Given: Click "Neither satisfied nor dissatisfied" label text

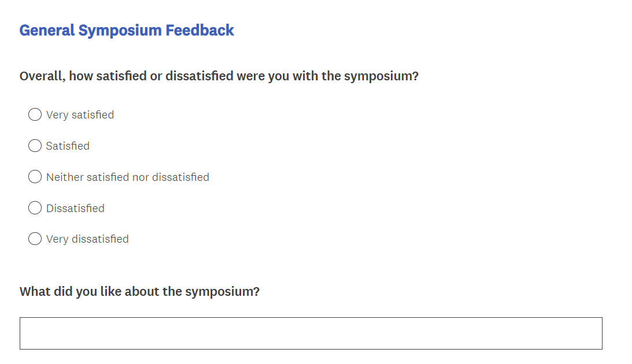Looking at the screenshot, I should (127, 177).
